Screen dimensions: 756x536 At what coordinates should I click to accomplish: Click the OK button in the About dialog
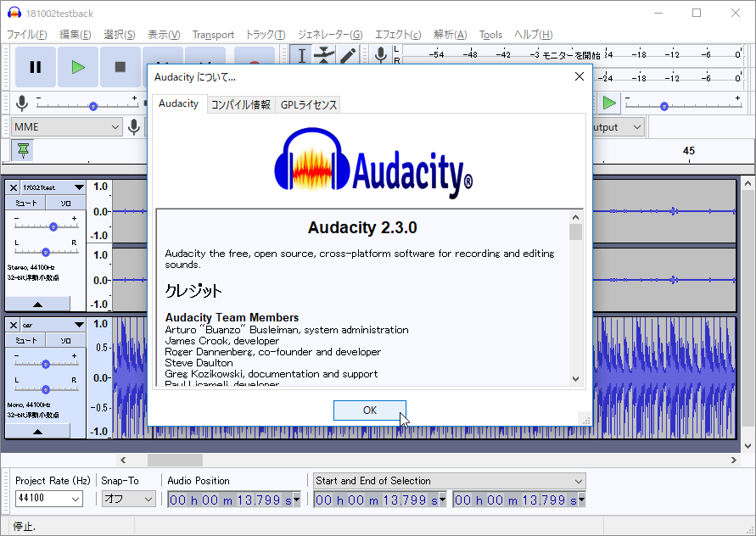coord(369,410)
